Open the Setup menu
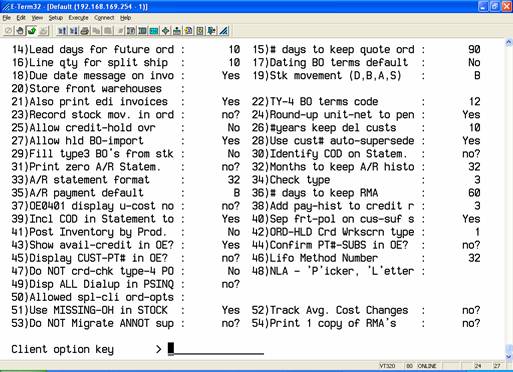This screenshot has height=372, width=513. pyautogui.click(x=56, y=18)
